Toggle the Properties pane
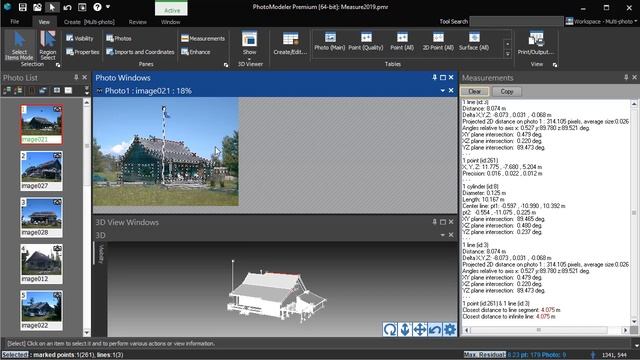This screenshot has height=360, width=640. (83, 52)
